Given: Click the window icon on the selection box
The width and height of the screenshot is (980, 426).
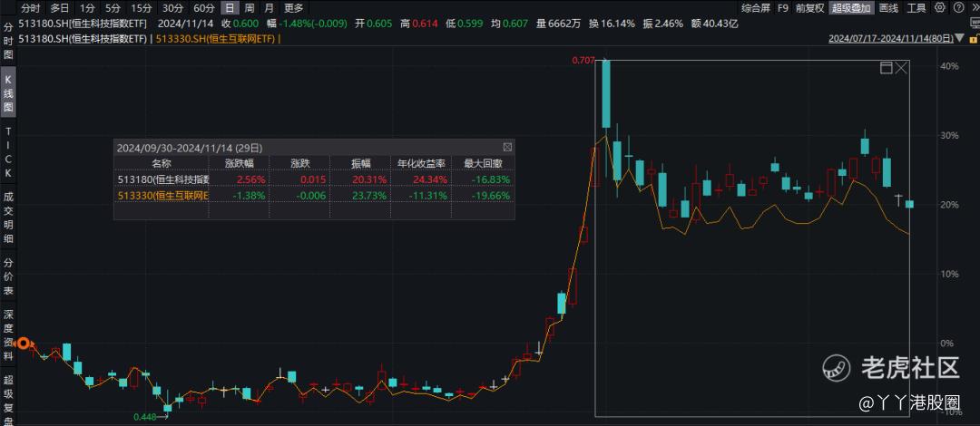Looking at the screenshot, I should [x=886, y=68].
